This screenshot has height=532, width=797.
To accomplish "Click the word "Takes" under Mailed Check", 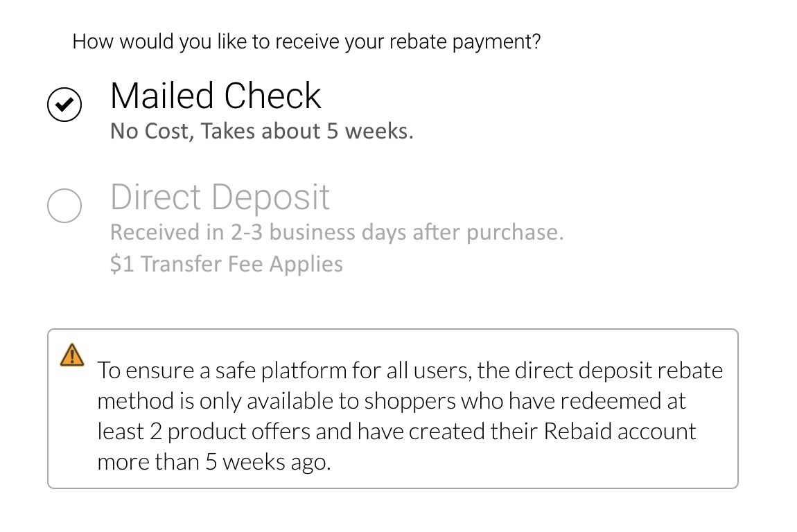I will pos(225,131).
